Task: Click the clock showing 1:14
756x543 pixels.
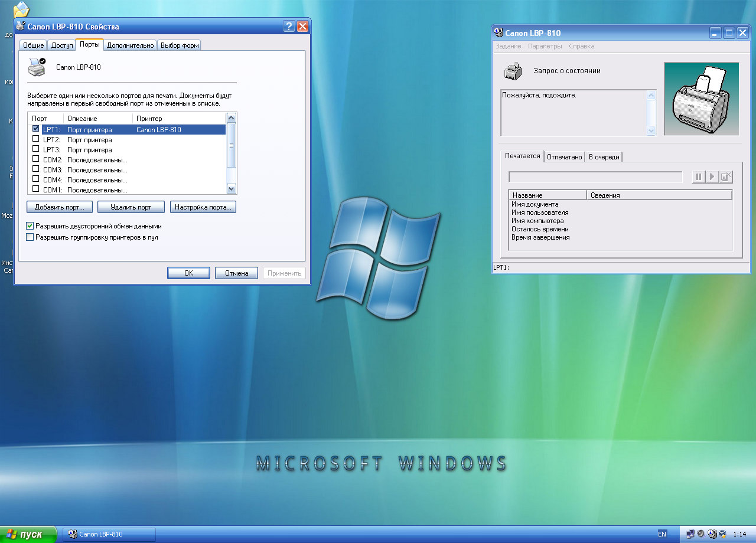Action: (739, 534)
